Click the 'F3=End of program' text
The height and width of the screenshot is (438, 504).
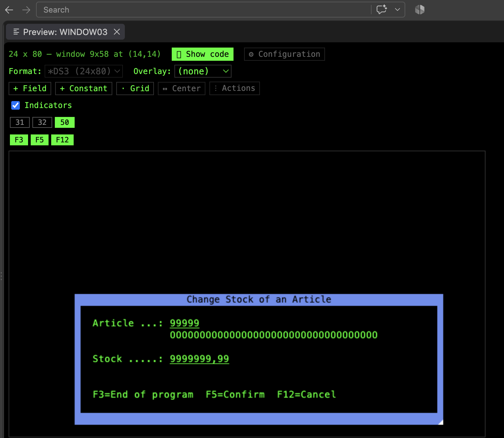(143, 394)
